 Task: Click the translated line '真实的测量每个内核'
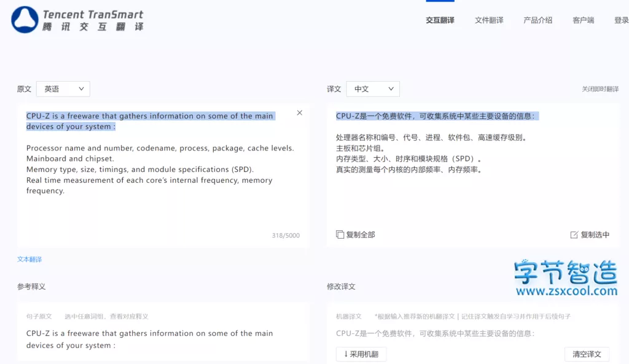click(x=408, y=169)
